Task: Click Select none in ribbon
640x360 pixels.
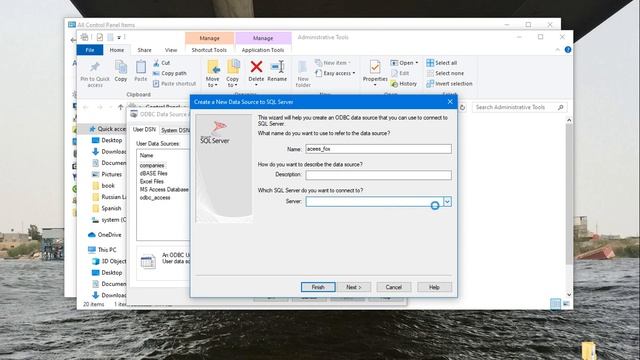Action: (445, 73)
